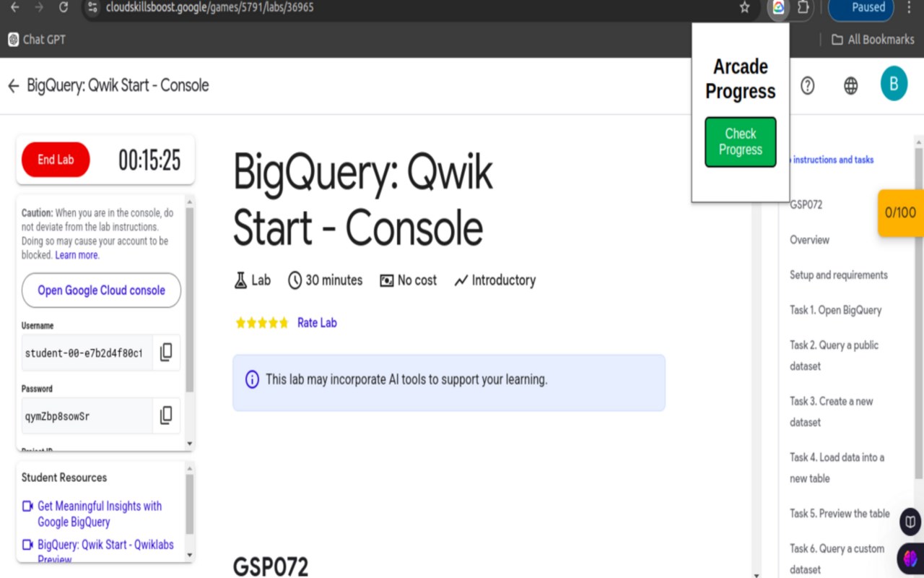Image resolution: width=924 pixels, height=578 pixels.
Task: Open the Chat GPT bookmark
Action: (37, 40)
